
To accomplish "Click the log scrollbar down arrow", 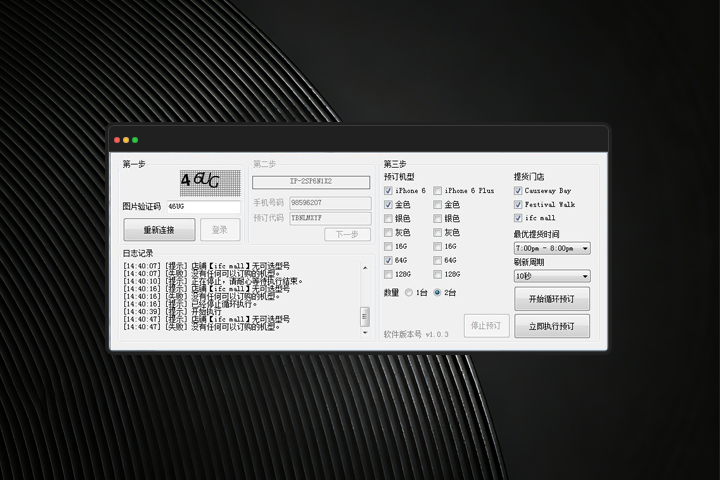I will click(365, 333).
